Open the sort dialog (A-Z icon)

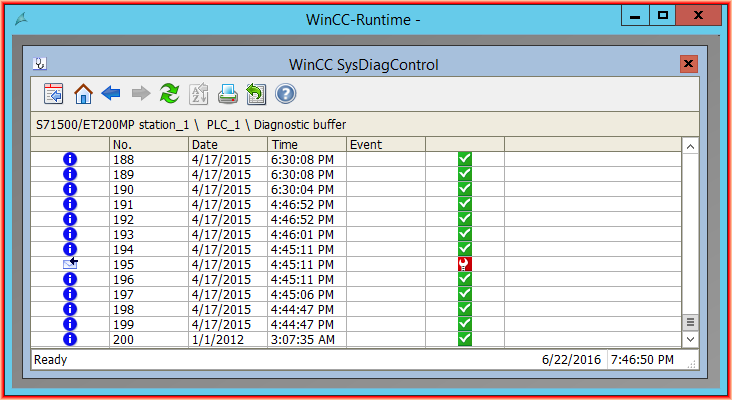[199, 94]
